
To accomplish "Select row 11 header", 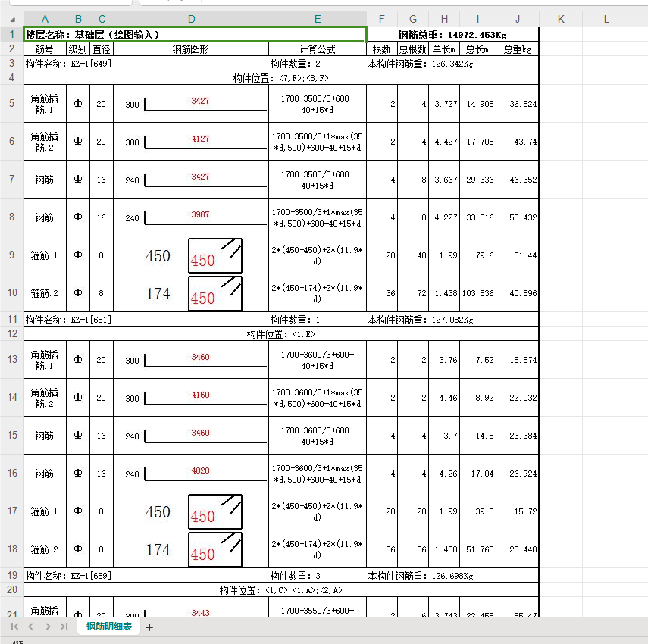I will tap(11, 319).
